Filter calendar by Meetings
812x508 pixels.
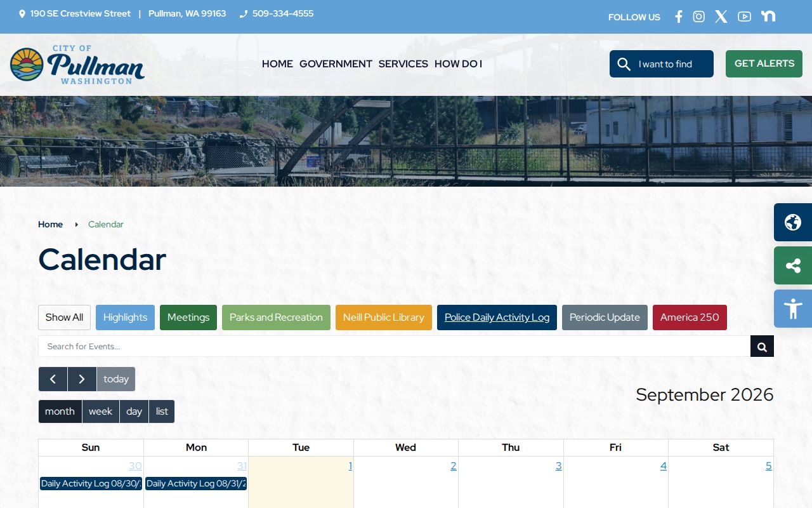pyautogui.click(x=188, y=317)
